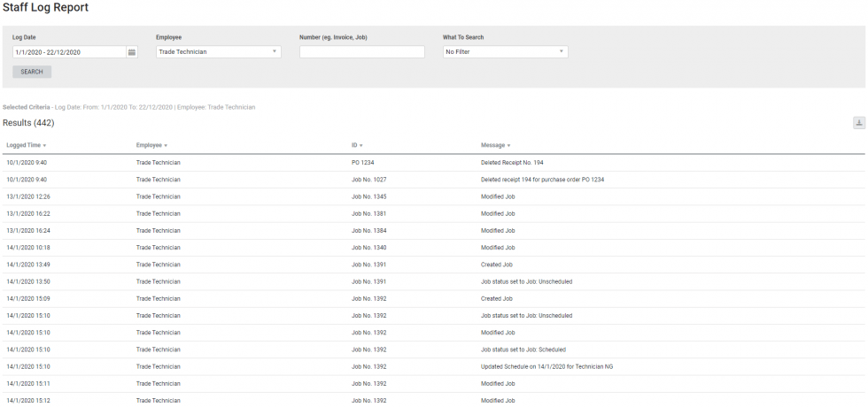Viewport: 868px width, 407px height.
Task: Sort by the ID column arrow
Action: tap(361, 145)
